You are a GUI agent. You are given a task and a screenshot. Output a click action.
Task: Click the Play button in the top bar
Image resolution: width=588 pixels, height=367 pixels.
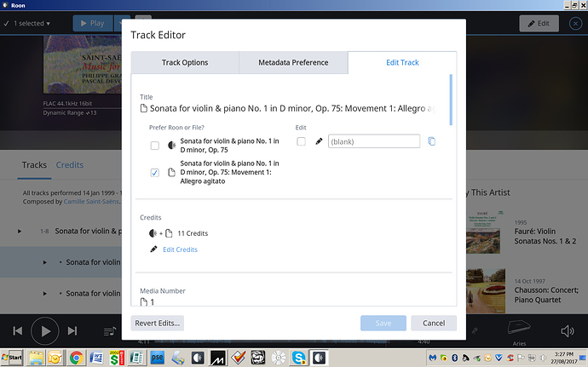93,23
